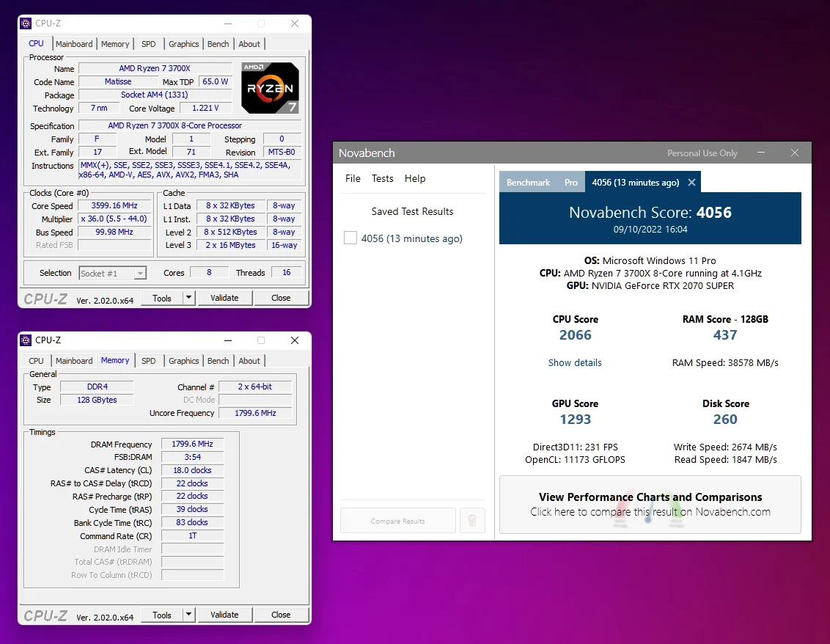The image size is (830, 644).
Task: Close the 4056 result tab with its X icon
Action: [691, 182]
